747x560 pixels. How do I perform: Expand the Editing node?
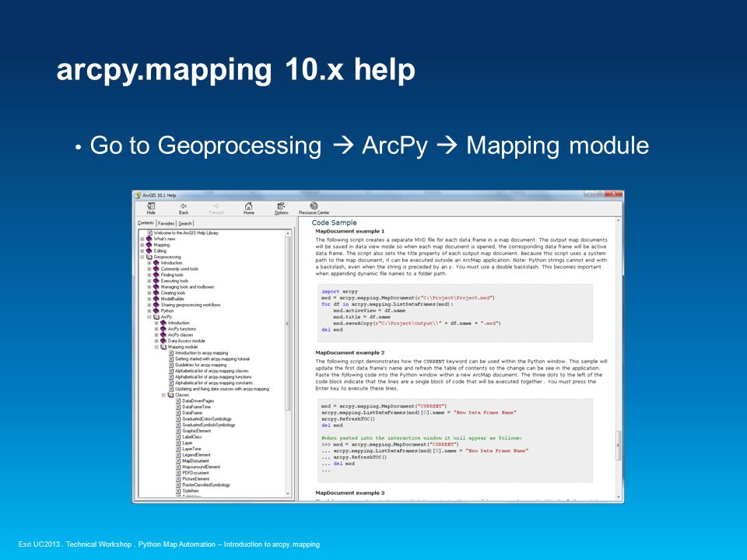coord(142,251)
